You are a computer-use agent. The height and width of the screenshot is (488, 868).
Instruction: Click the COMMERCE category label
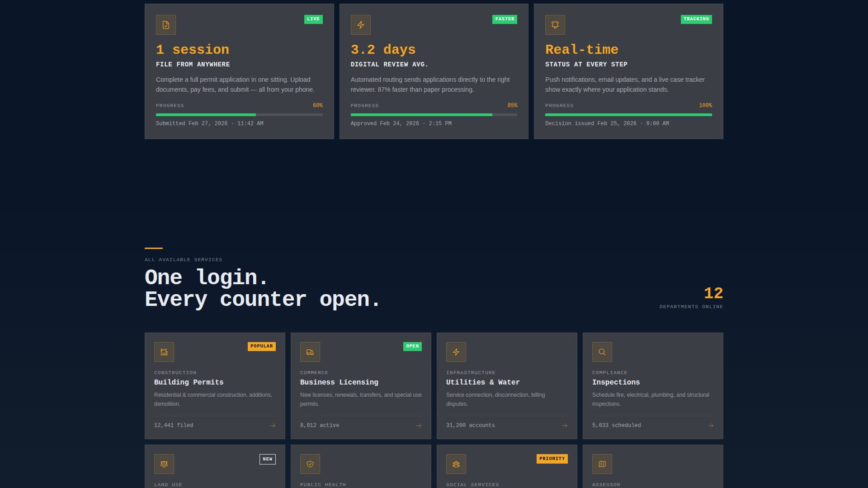coord(314,373)
